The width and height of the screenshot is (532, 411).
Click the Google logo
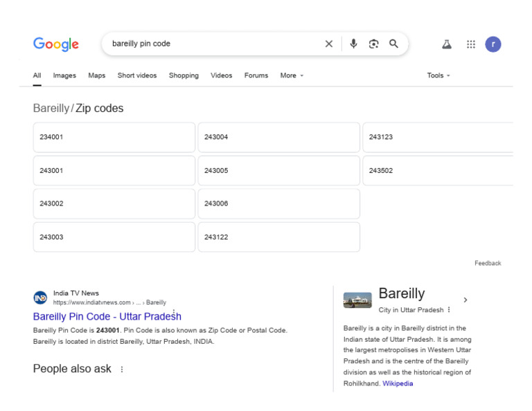56,44
